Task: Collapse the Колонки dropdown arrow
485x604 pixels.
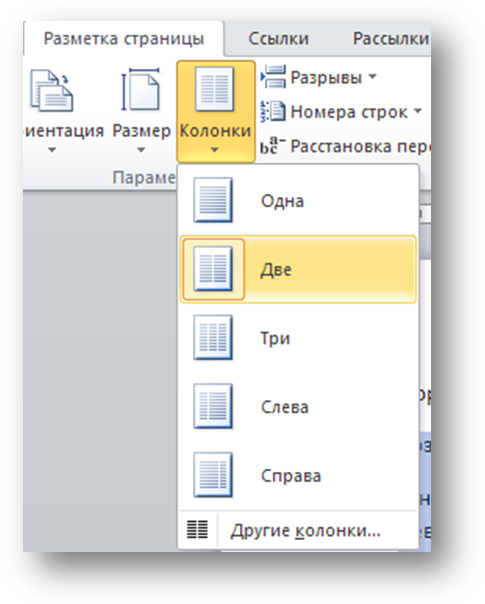Action: 215,149
